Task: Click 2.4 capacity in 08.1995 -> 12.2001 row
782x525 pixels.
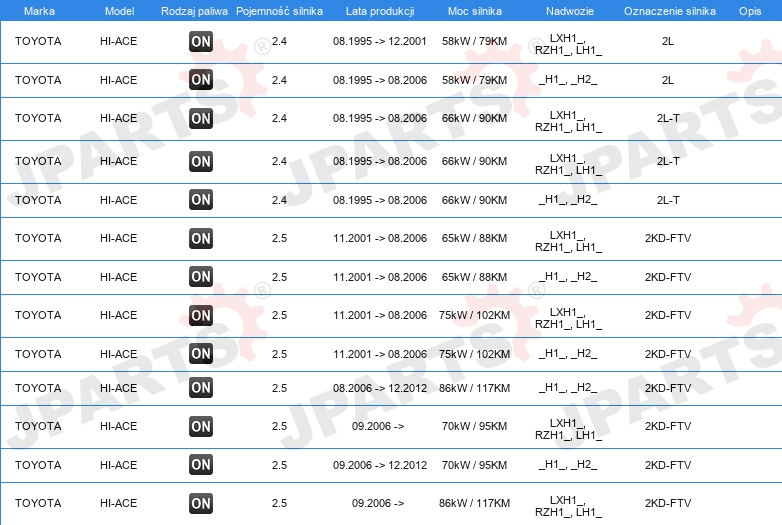Action: [279, 41]
